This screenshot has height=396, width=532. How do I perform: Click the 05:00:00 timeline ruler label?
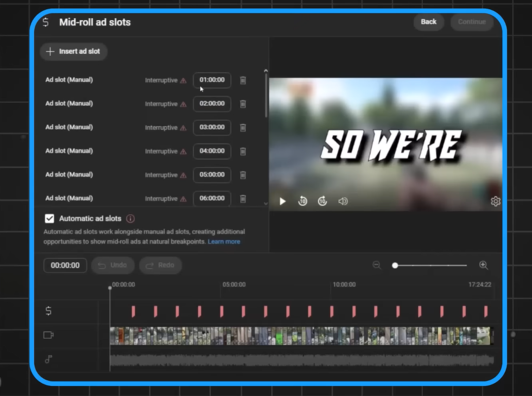[234, 284]
